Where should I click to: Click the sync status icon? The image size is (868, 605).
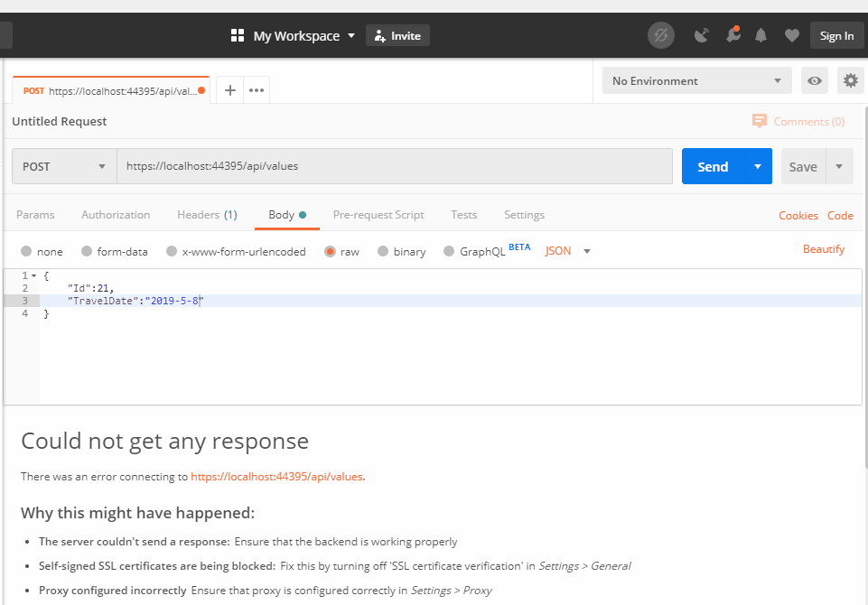pyautogui.click(x=660, y=35)
